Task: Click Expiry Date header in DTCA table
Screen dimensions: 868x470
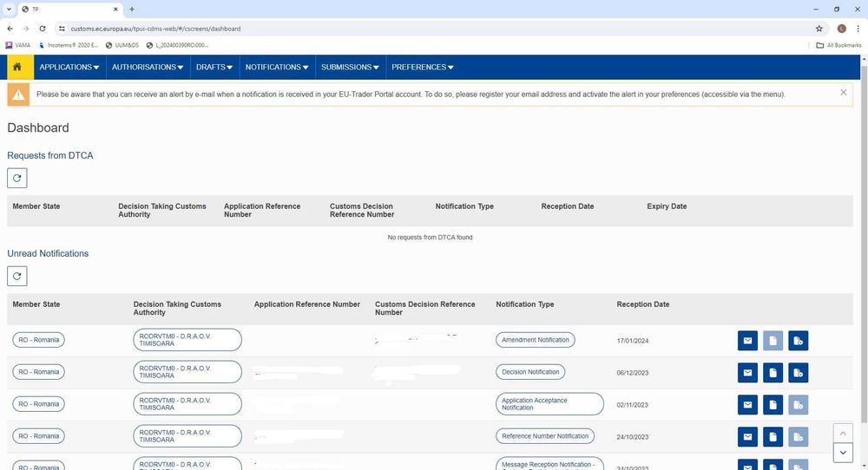Action: [x=667, y=206]
